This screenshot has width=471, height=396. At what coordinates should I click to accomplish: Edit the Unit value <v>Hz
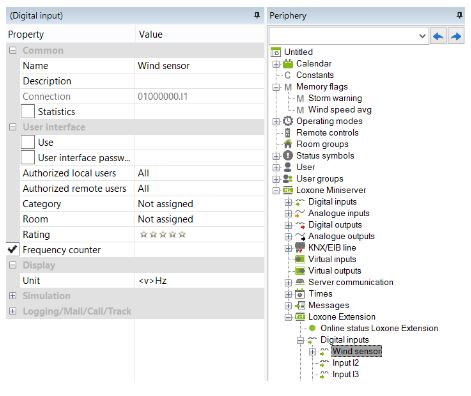tap(199, 281)
